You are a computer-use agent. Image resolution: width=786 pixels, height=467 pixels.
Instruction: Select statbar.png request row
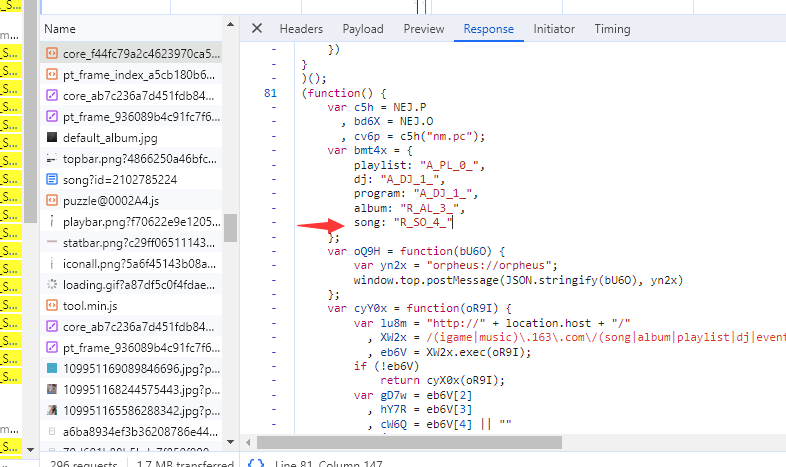click(131, 243)
